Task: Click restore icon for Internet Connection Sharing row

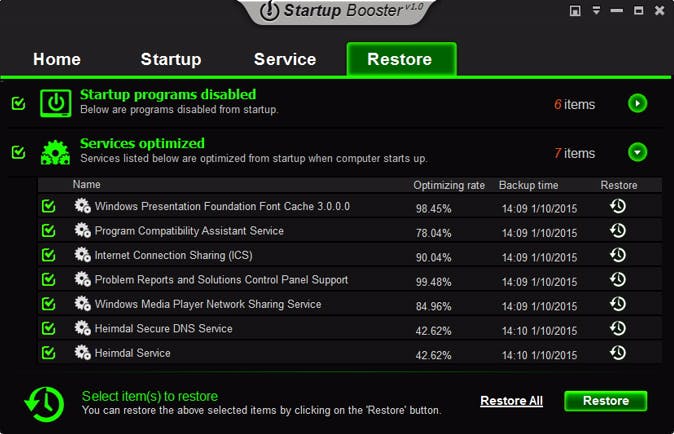Action: coord(618,255)
